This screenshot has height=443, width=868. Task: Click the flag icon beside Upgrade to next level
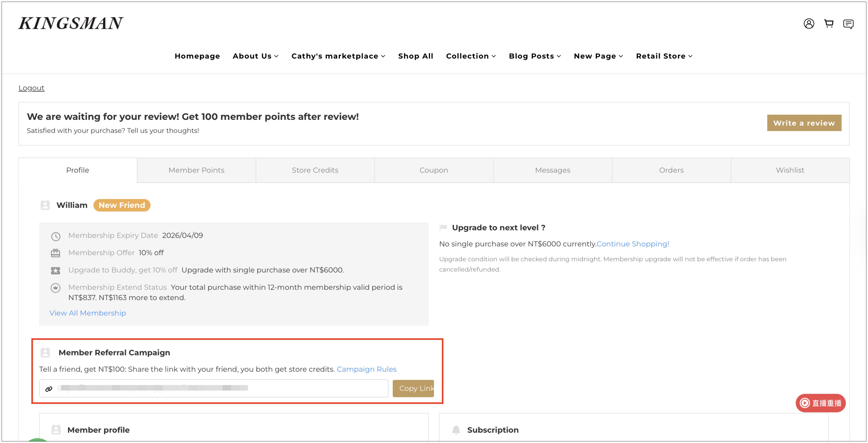[443, 227]
